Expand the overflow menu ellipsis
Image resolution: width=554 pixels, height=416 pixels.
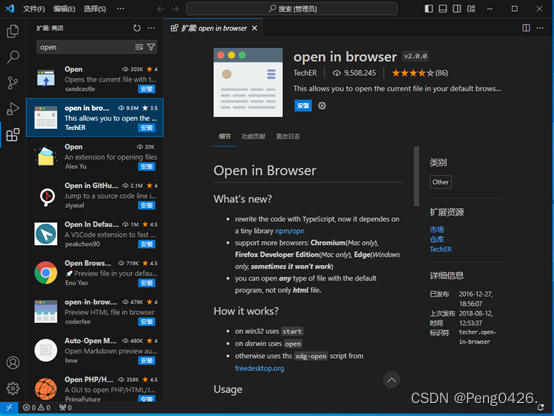pyautogui.click(x=120, y=9)
